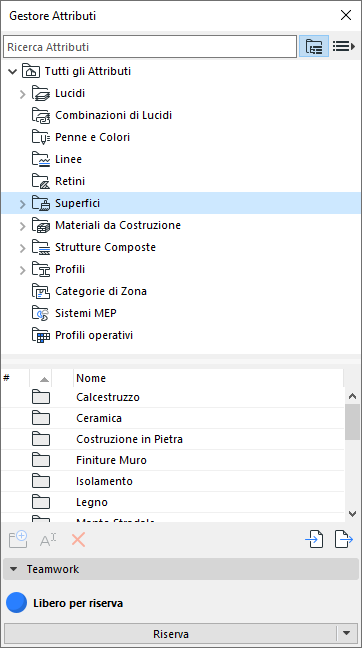
Task: Click the sort arrow column header
Action: [40, 378]
